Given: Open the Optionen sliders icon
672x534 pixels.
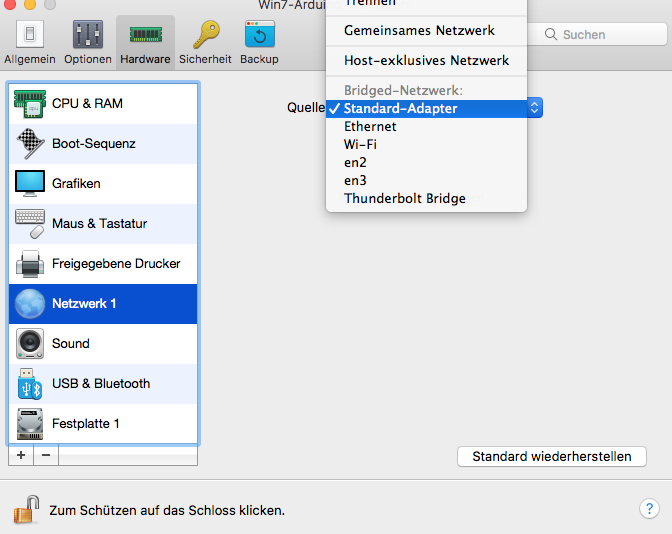Looking at the screenshot, I should pos(88,33).
